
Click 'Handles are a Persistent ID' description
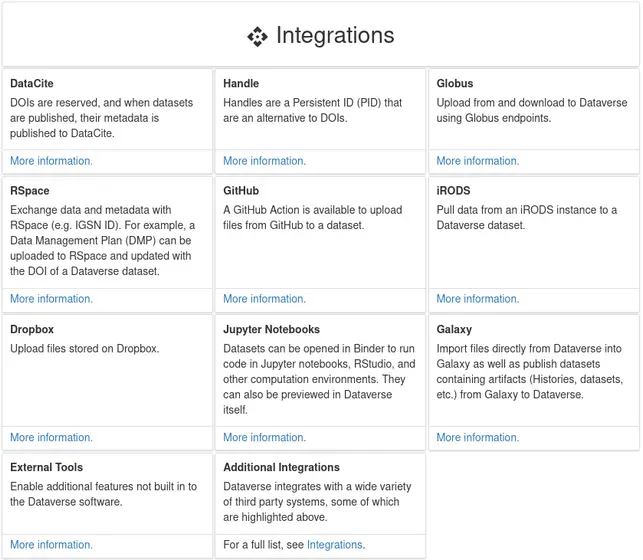click(312, 110)
